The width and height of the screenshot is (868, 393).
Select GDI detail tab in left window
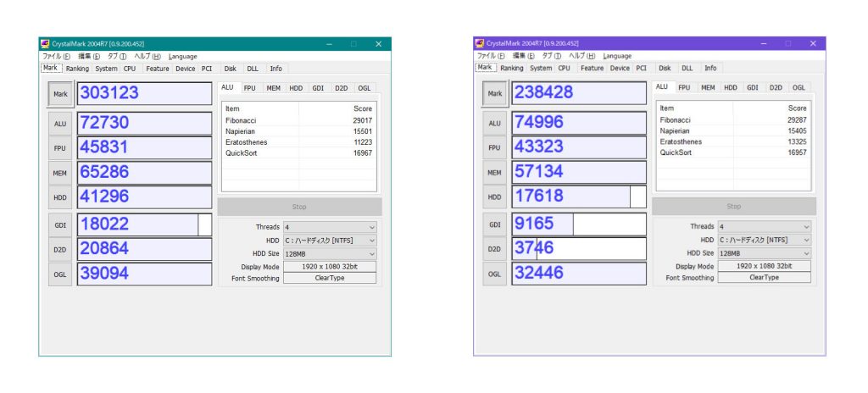319,88
